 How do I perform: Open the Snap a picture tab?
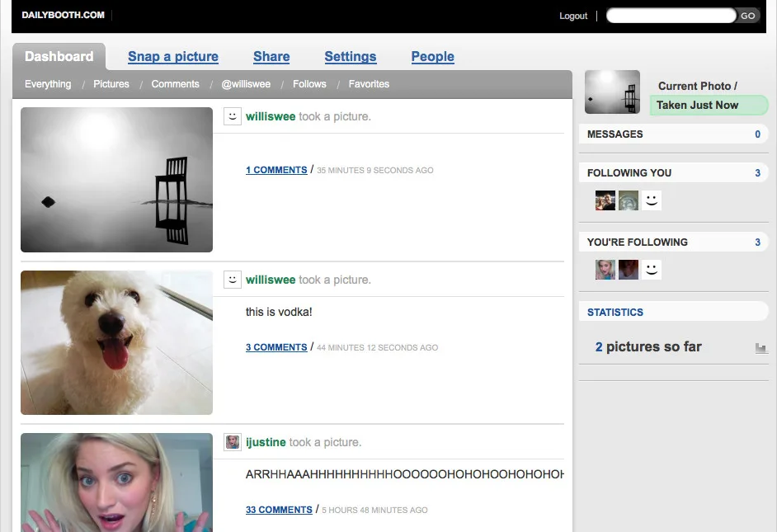[x=173, y=57]
